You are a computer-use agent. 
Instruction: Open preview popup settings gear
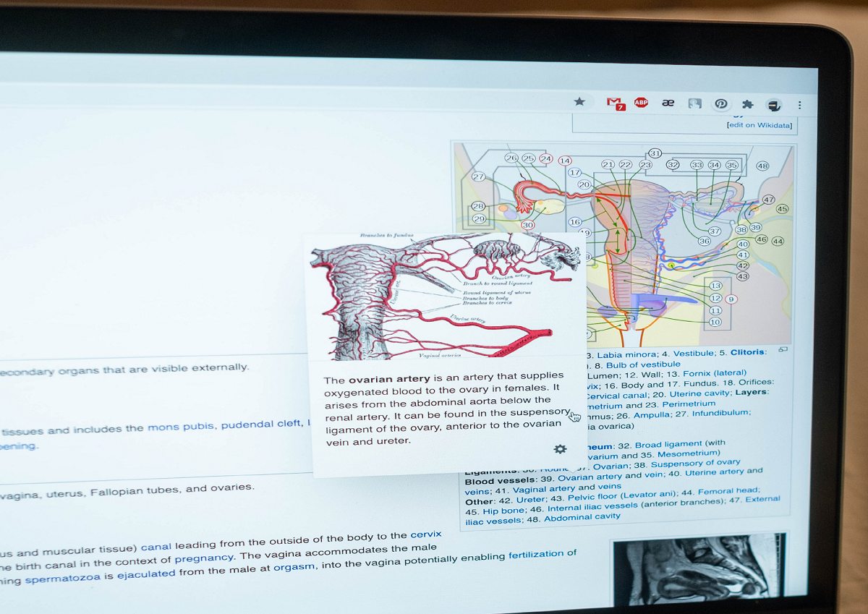tap(560, 449)
